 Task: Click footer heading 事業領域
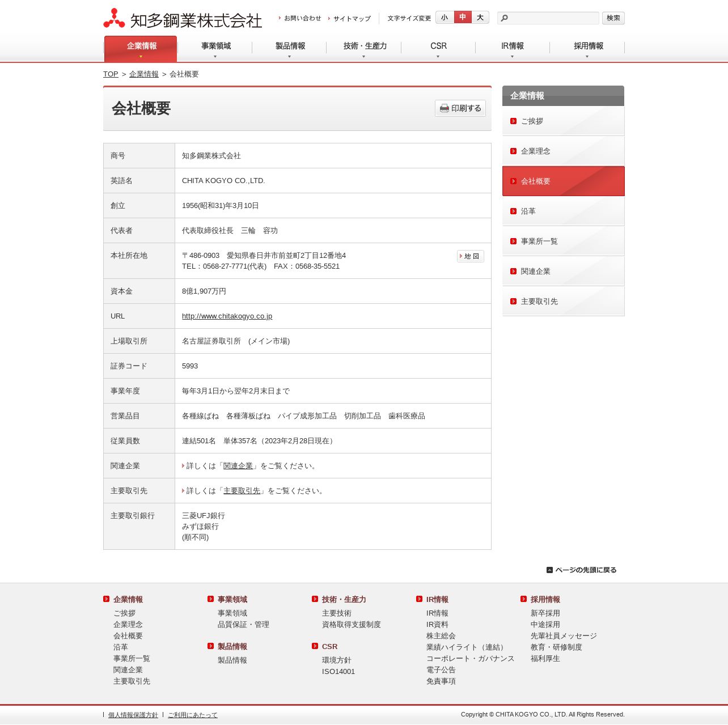232,600
